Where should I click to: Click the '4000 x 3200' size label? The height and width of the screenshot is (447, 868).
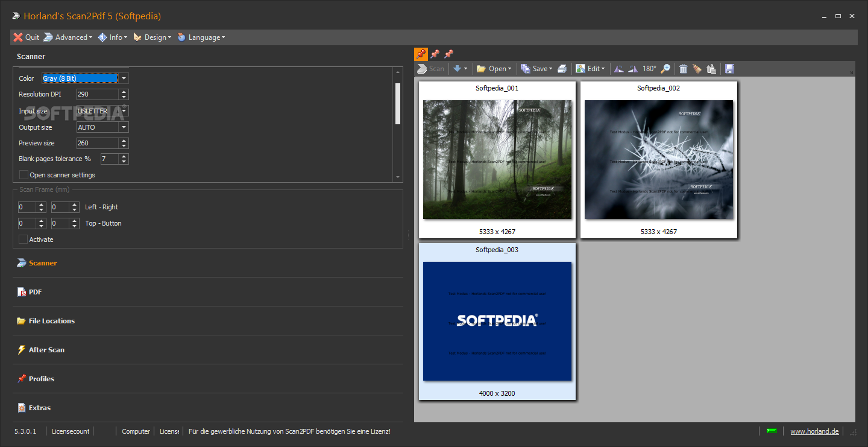[x=497, y=393]
